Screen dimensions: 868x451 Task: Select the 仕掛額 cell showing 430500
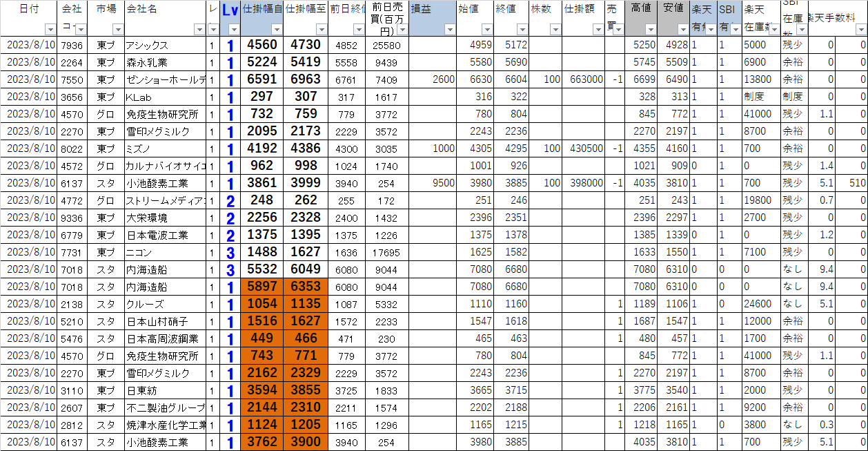(583, 148)
